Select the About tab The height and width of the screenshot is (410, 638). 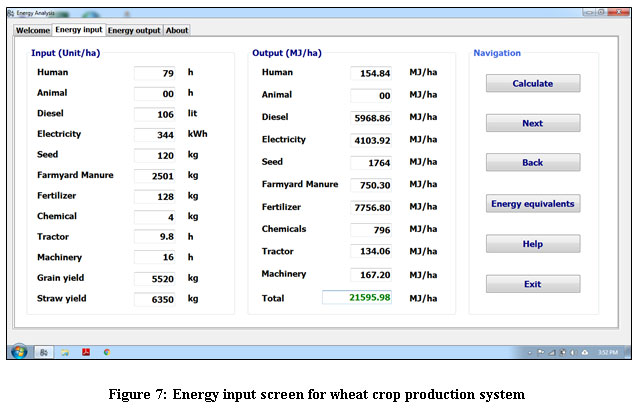(x=177, y=31)
